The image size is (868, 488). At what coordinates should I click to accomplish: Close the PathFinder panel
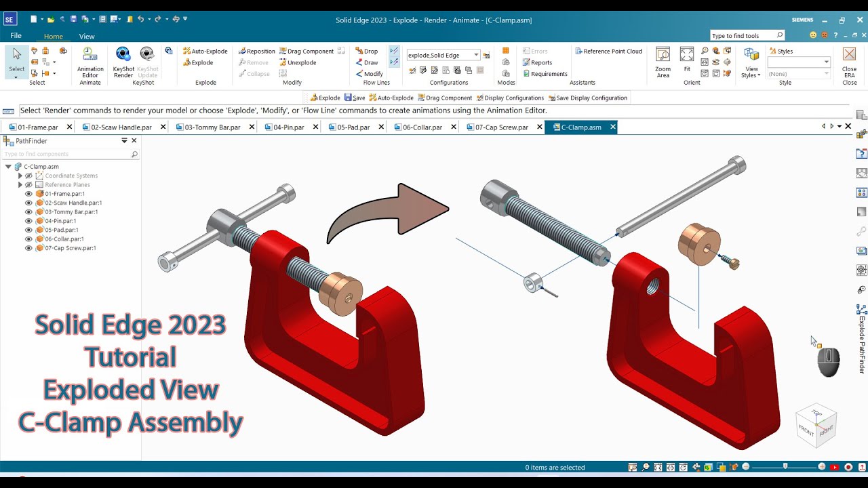tap(134, 140)
